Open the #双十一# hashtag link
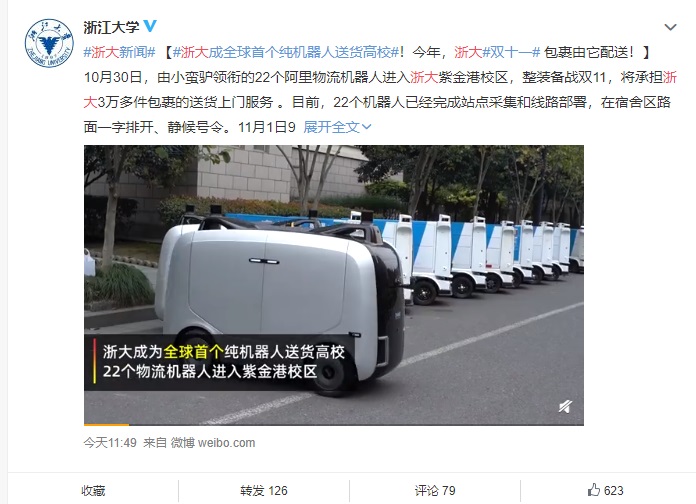The image size is (696, 504). pos(511,52)
